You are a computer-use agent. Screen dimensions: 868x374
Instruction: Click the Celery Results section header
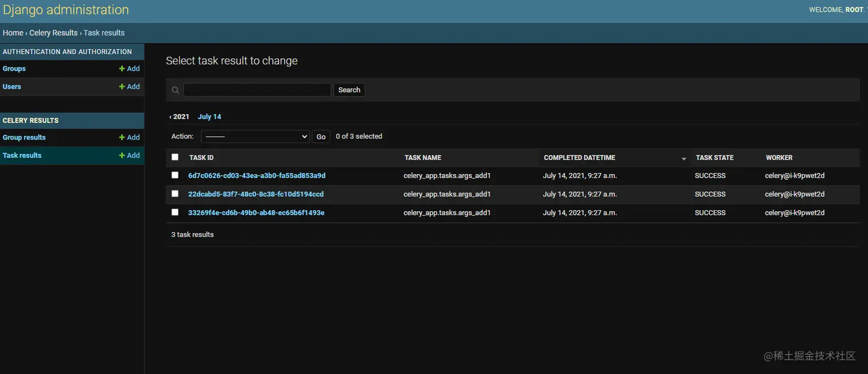click(31, 121)
